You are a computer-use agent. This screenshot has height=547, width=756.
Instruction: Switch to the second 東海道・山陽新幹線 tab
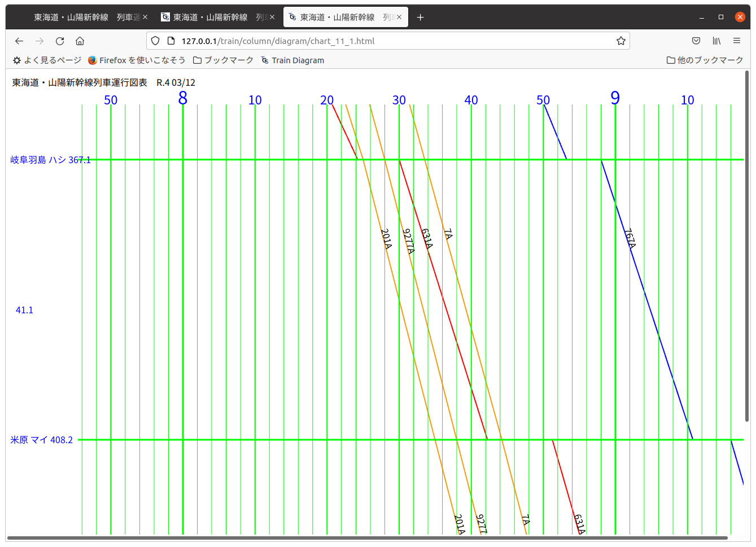point(218,17)
